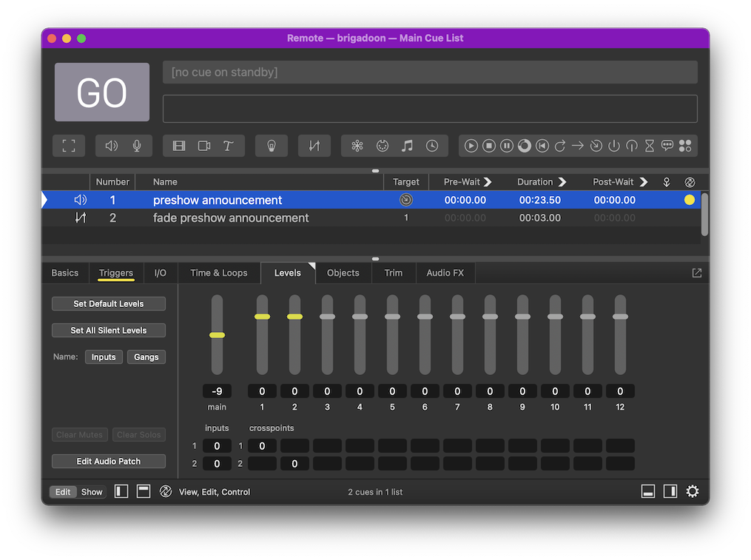This screenshot has height=560, width=751.
Task: Switch to the Audio FX tab
Action: pyautogui.click(x=445, y=273)
